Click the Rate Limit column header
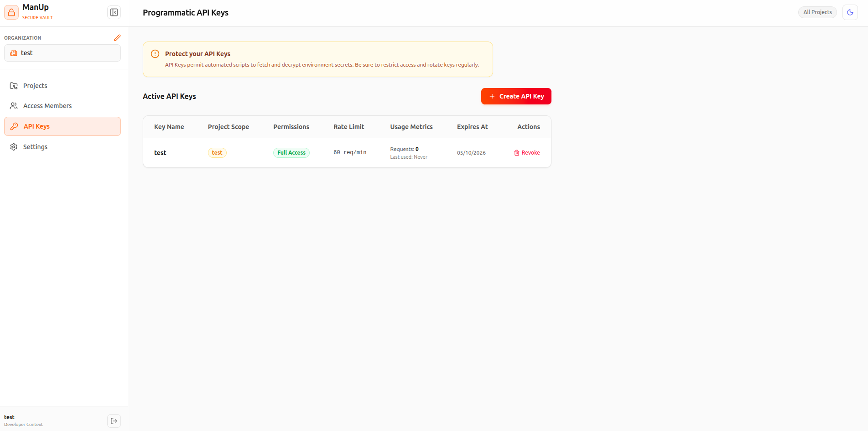This screenshot has width=868, height=431. click(349, 127)
